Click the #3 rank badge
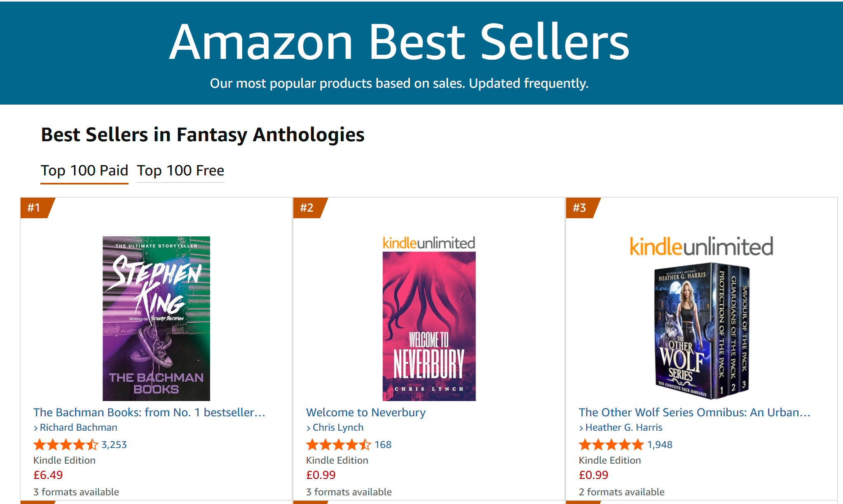The image size is (843, 504). click(x=580, y=208)
